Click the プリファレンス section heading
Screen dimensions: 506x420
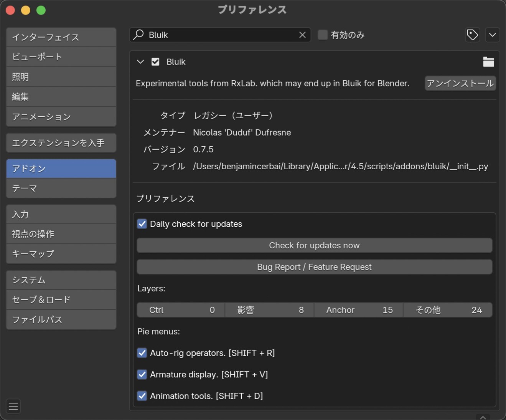[x=165, y=198]
